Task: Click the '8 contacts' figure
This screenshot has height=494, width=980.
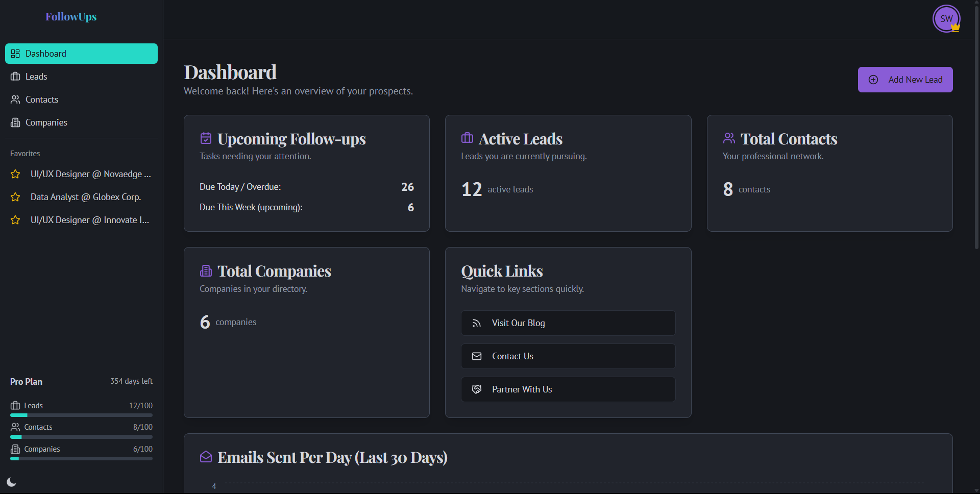Action: (747, 189)
